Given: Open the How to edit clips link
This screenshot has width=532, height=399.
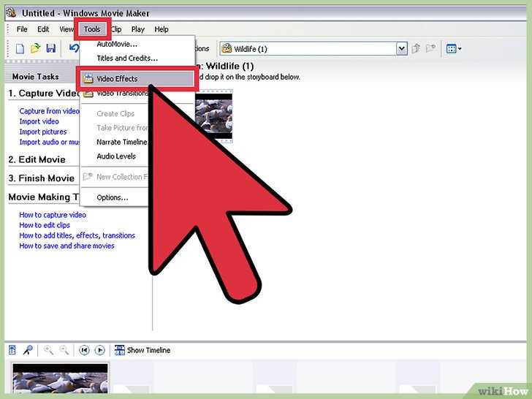Looking at the screenshot, I should click(x=45, y=225).
